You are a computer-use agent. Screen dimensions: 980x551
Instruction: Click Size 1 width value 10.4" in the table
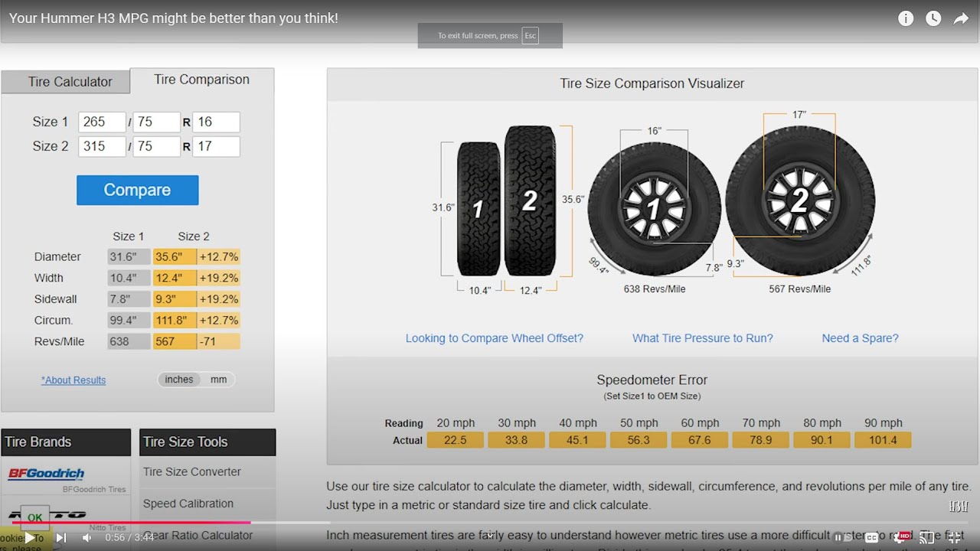(x=129, y=278)
